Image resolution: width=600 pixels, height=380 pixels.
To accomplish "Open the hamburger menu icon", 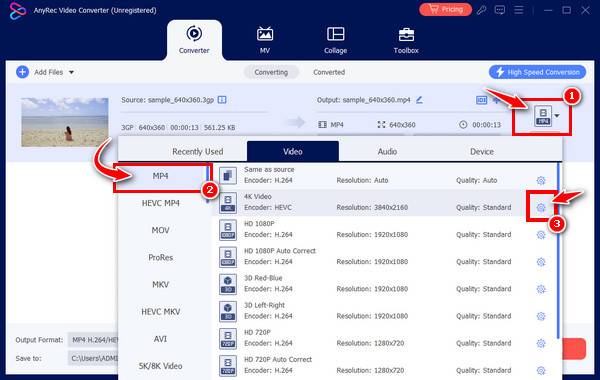I will (x=518, y=10).
